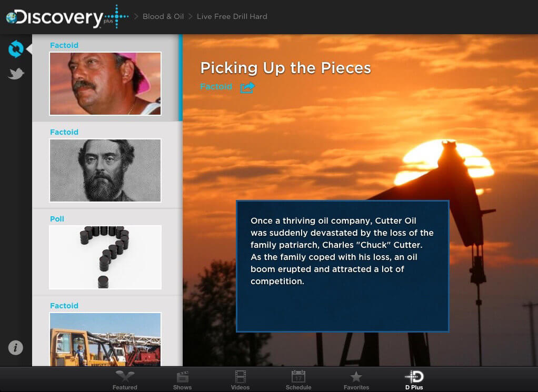Open the bearded man portrait factoid

pos(105,170)
